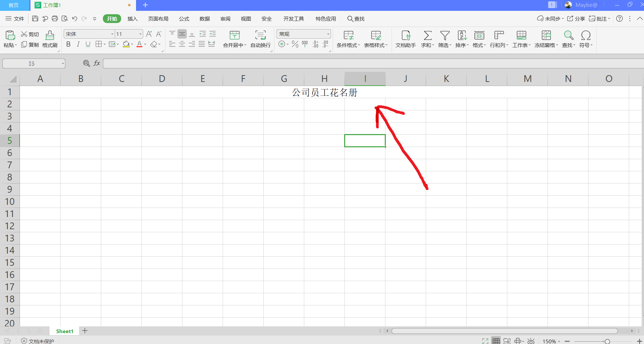Click Wrap Text (自动换行) icon
This screenshot has height=344, width=644.
pos(260,35)
